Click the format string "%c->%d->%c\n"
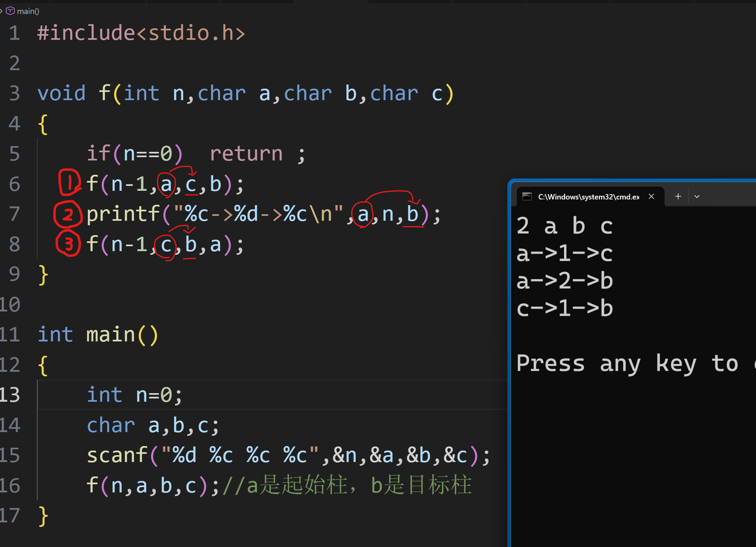This screenshot has height=547, width=756. pyautogui.click(x=258, y=214)
